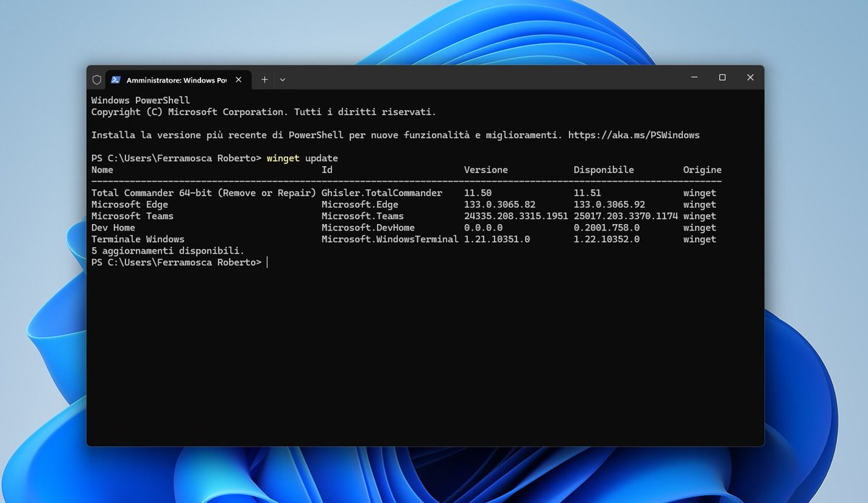Viewport: 868px width, 503px height.
Task: Click the 'winget update' command text
Action: tap(302, 158)
